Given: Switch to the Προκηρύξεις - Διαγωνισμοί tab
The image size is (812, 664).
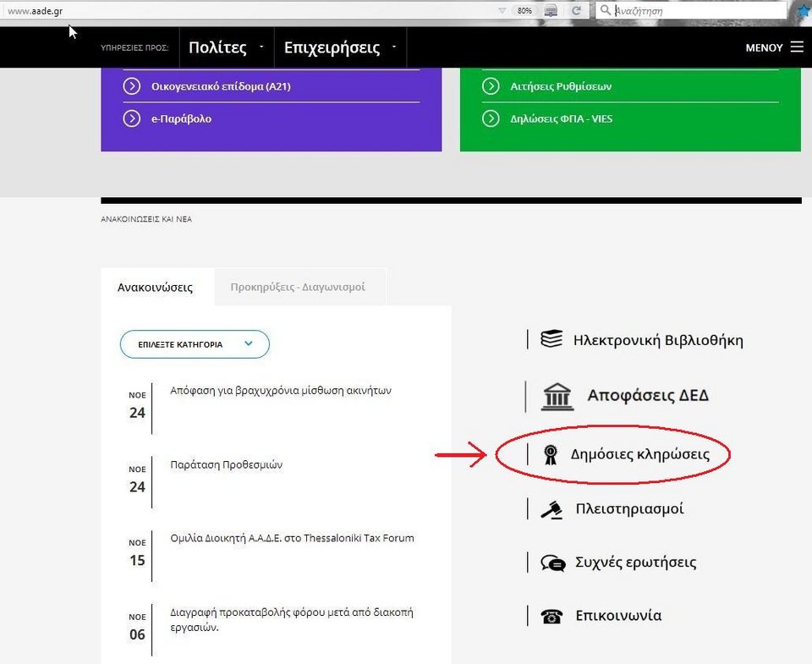Looking at the screenshot, I should click(x=298, y=287).
